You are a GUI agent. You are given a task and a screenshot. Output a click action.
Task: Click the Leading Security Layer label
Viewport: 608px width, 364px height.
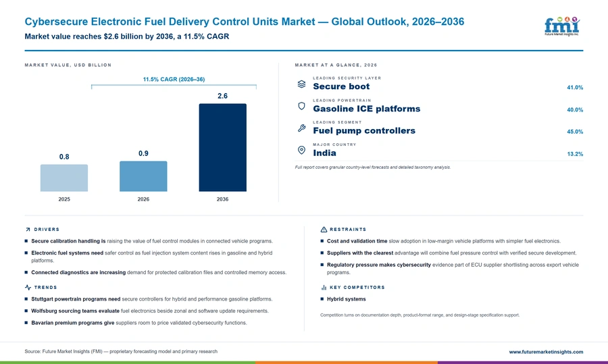tap(347, 78)
